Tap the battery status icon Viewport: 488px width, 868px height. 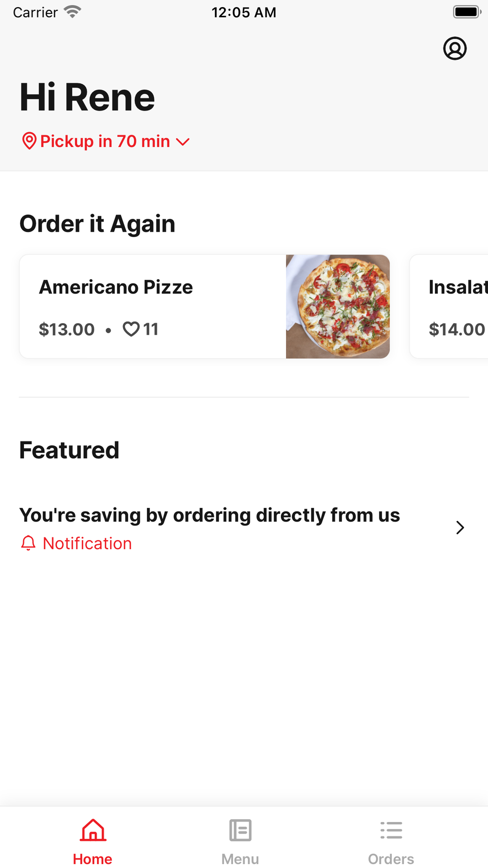click(x=466, y=12)
